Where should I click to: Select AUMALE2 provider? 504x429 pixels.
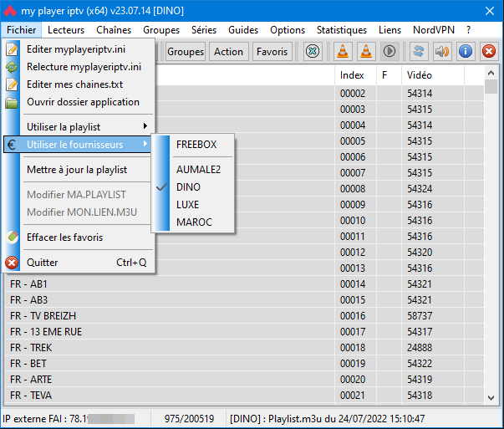pyautogui.click(x=193, y=170)
